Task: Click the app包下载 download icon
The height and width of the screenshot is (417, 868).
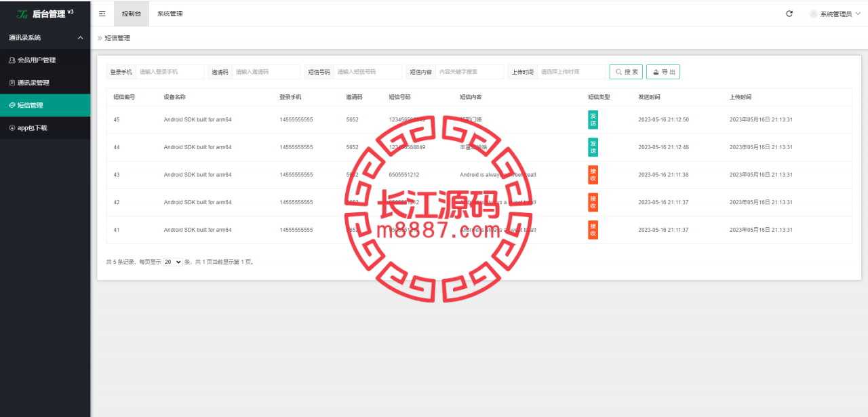Action: point(12,127)
